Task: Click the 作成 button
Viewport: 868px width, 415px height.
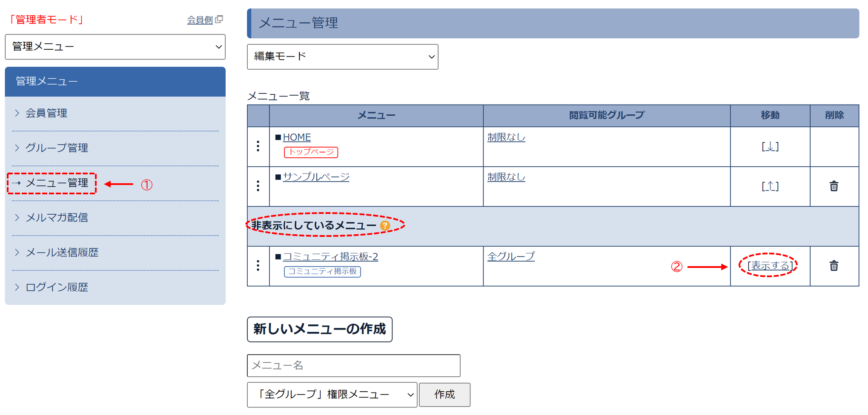Action: click(444, 395)
